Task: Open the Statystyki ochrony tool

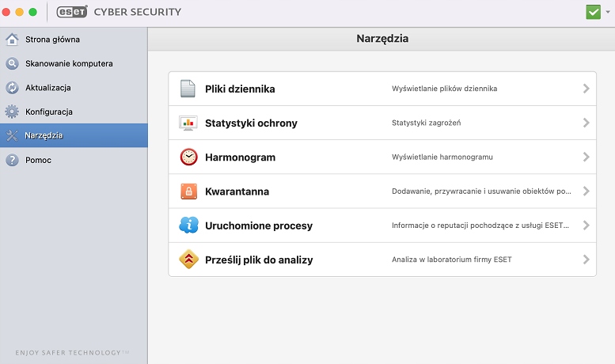Action: coord(251,123)
